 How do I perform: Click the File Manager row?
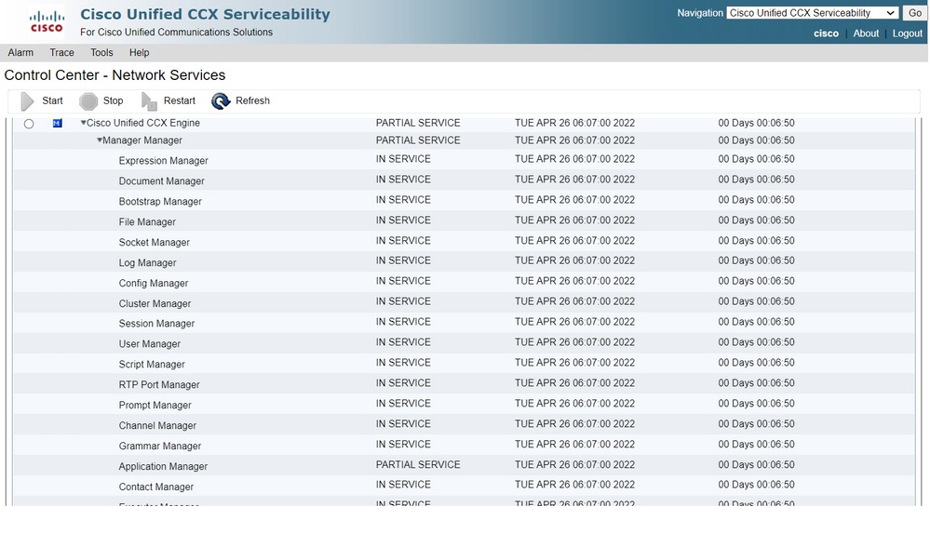[464, 220]
